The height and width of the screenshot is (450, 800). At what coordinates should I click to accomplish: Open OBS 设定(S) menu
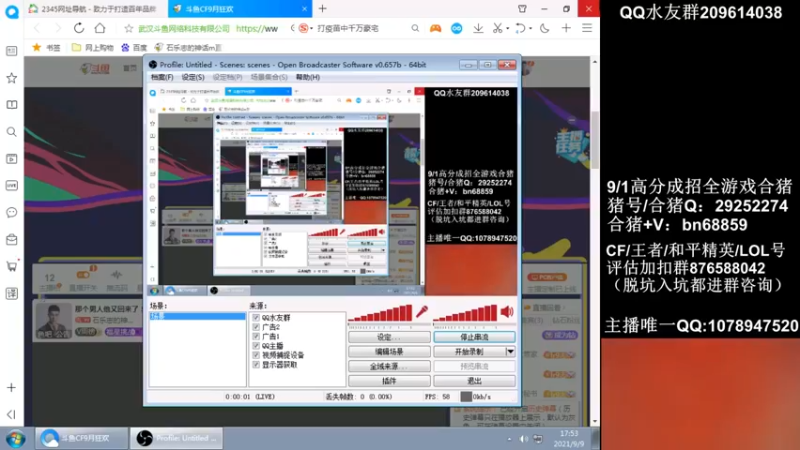tap(193, 77)
